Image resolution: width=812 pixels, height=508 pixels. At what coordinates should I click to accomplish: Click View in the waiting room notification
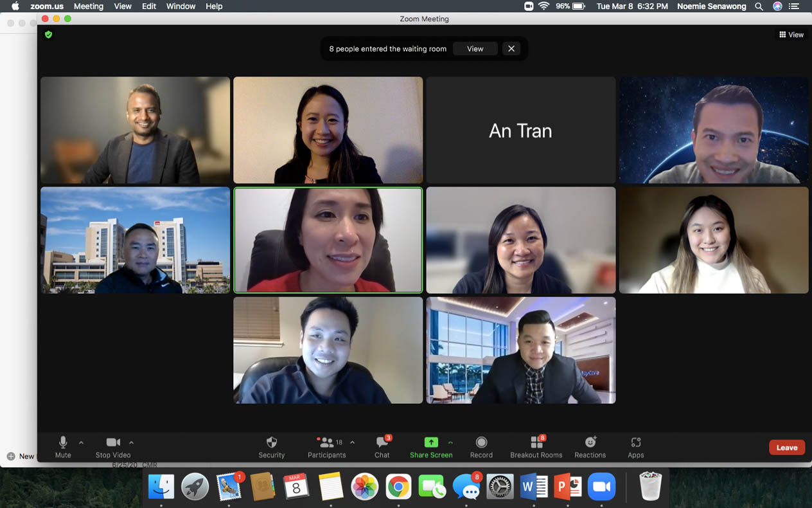pyautogui.click(x=475, y=49)
